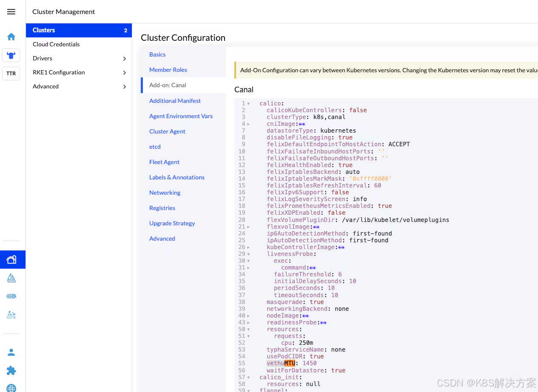
Task: Expand the Drivers menu chevron
Action: point(125,58)
